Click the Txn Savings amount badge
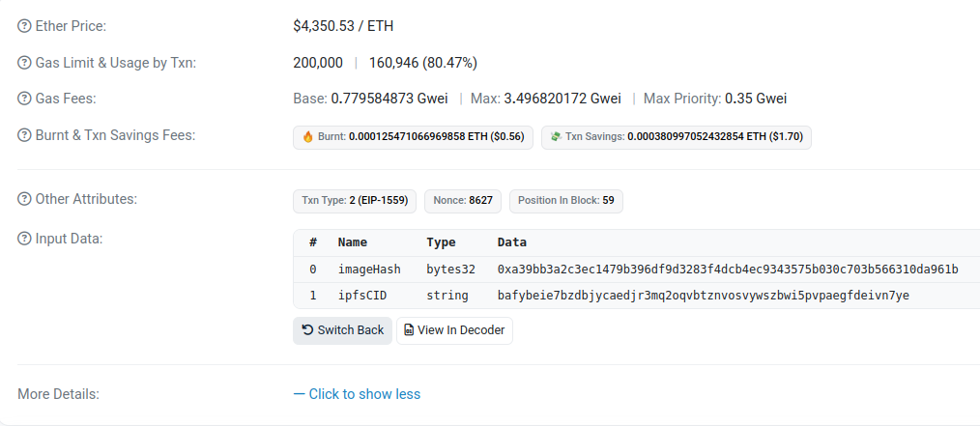The height and width of the screenshot is (426, 980). 677,137
